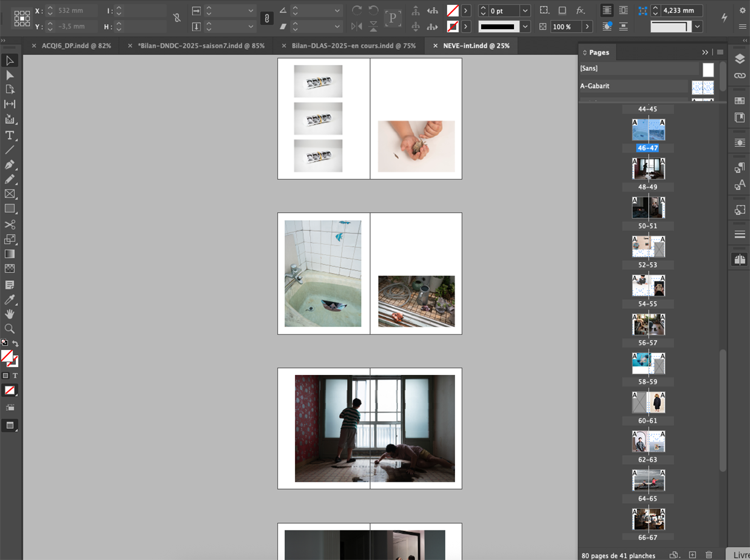750x560 pixels.
Task: Select the Rectangle shape tool
Action: click(x=10, y=209)
